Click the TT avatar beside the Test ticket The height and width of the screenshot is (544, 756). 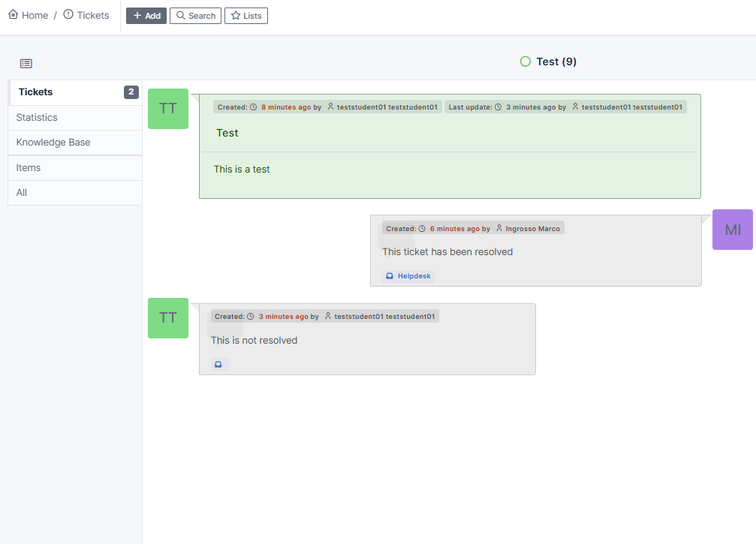coord(168,109)
